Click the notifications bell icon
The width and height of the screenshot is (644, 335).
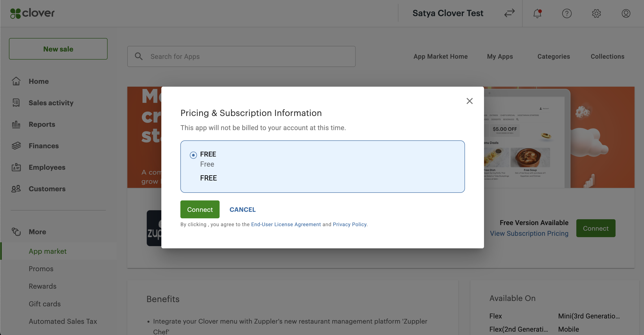pyautogui.click(x=537, y=13)
